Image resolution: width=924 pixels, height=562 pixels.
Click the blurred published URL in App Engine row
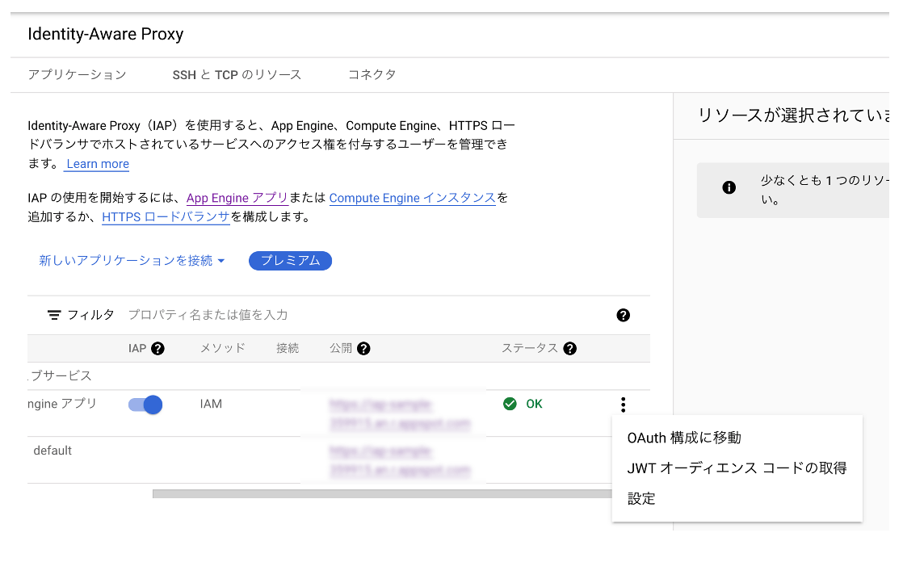tap(400, 414)
